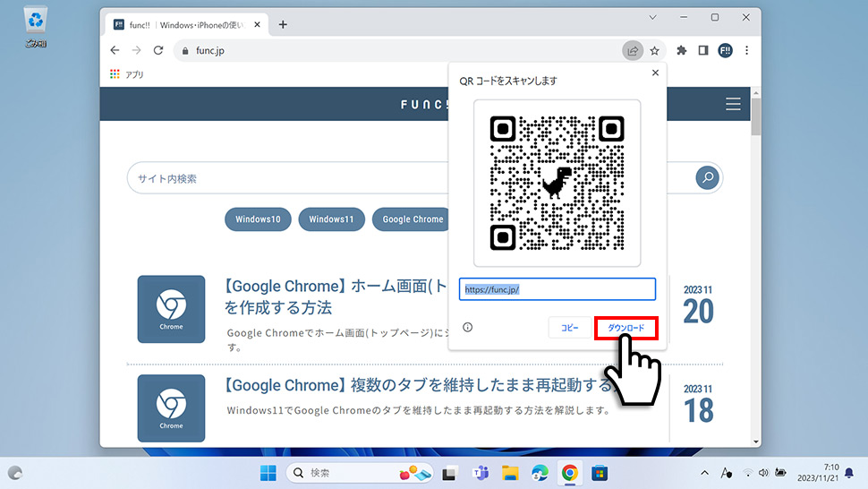The width and height of the screenshot is (868, 489).
Task: Toggle the Chrome side panel icon
Action: [x=703, y=50]
